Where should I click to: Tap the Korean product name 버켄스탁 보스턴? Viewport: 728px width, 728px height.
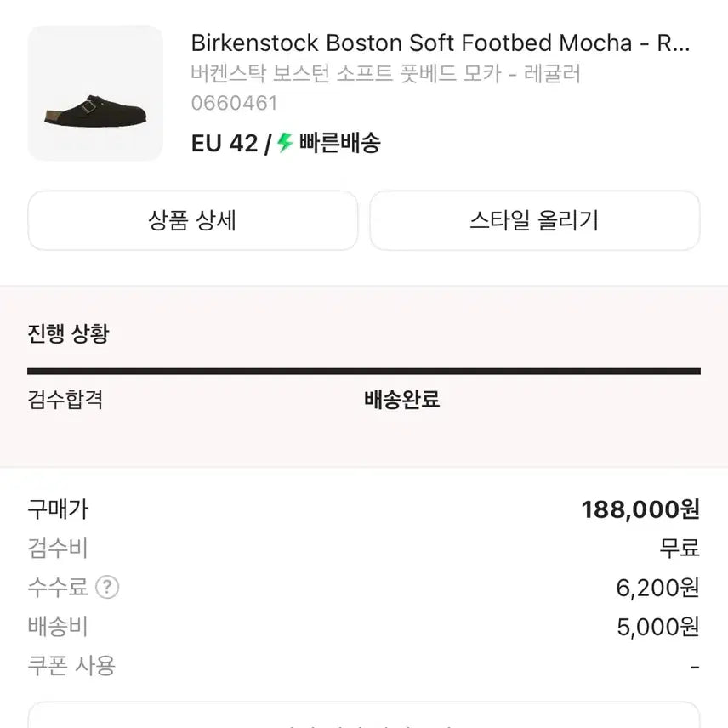pos(385,74)
